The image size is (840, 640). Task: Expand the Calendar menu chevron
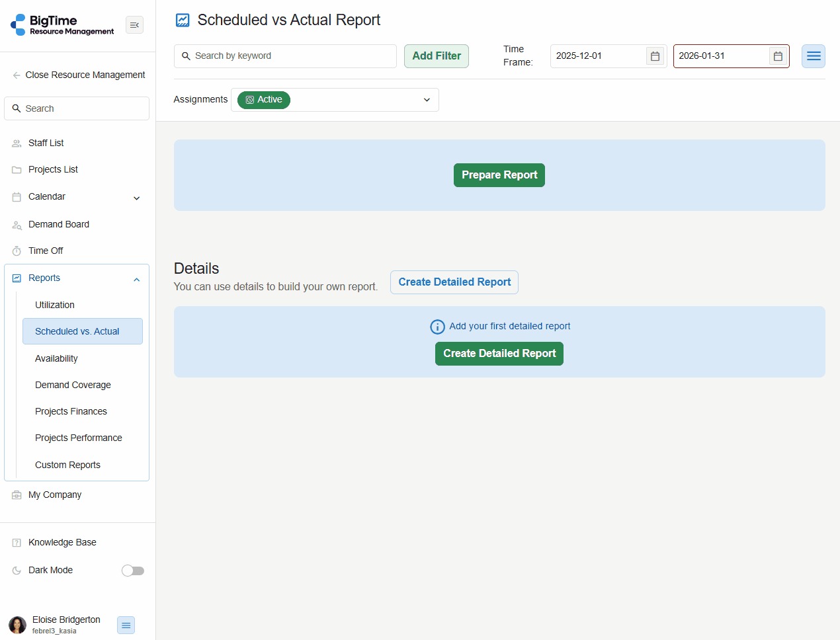[137, 198]
